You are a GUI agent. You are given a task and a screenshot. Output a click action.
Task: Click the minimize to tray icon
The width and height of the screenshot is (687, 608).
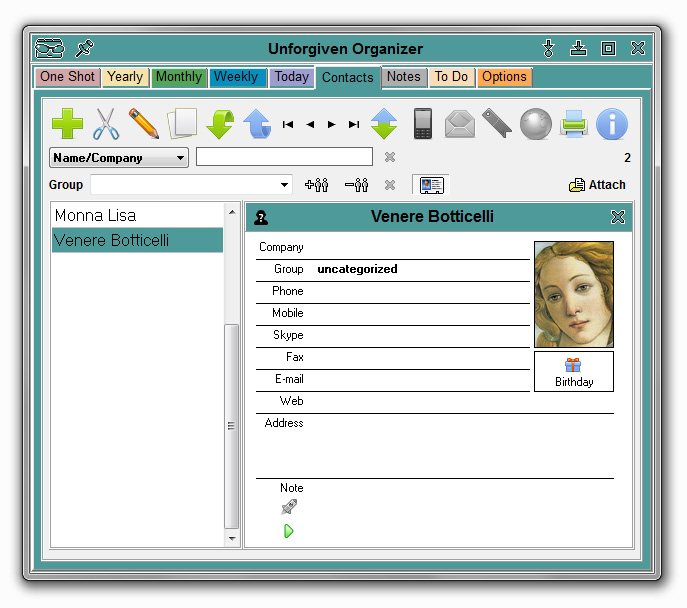point(578,48)
